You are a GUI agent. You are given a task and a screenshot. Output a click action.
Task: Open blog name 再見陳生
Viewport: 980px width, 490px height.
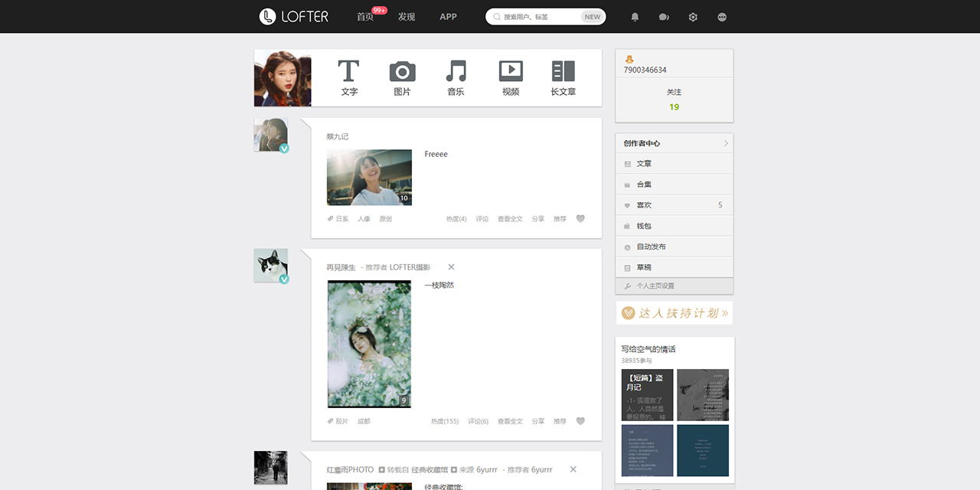pos(341,267)
